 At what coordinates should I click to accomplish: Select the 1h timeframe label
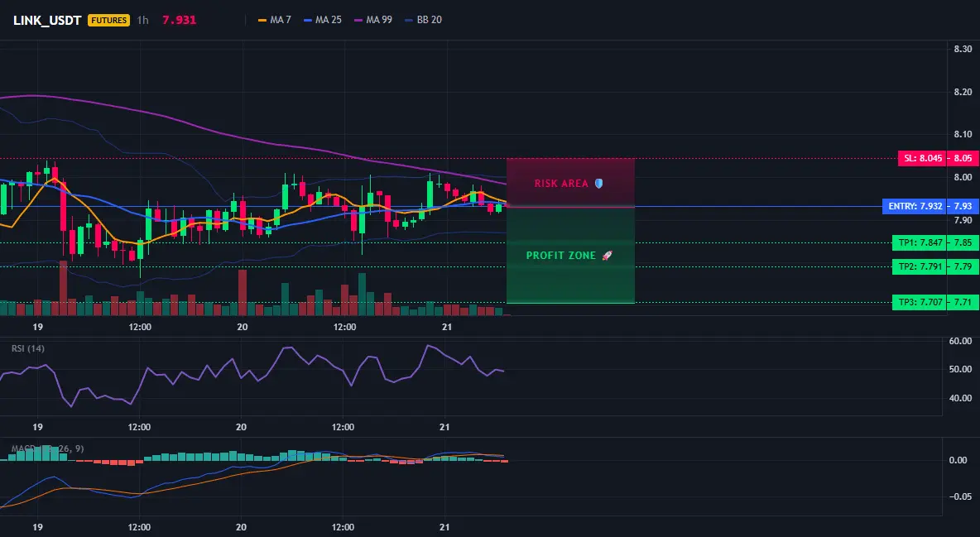pyautogui.click(x=143, y=20)
